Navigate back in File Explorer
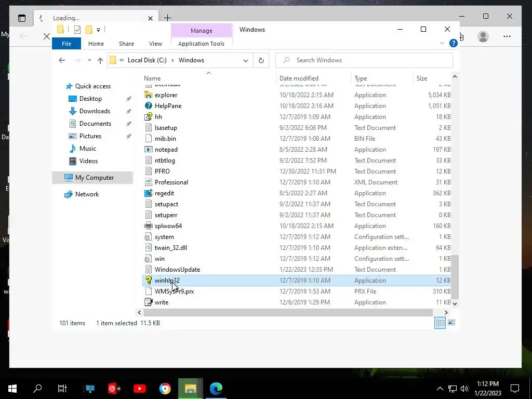The height and width of the screenshot is (399, 532). (62, 60)
